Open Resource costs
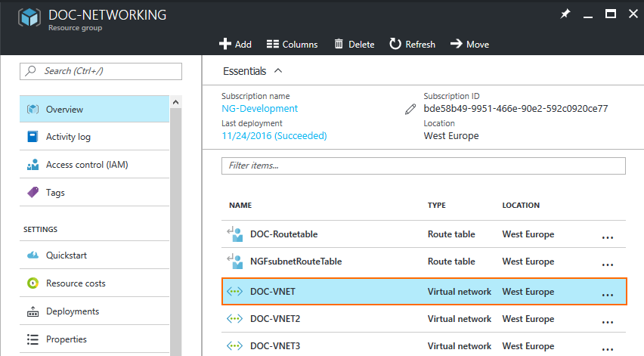644x356 pixels. click(x=94, y=283)
